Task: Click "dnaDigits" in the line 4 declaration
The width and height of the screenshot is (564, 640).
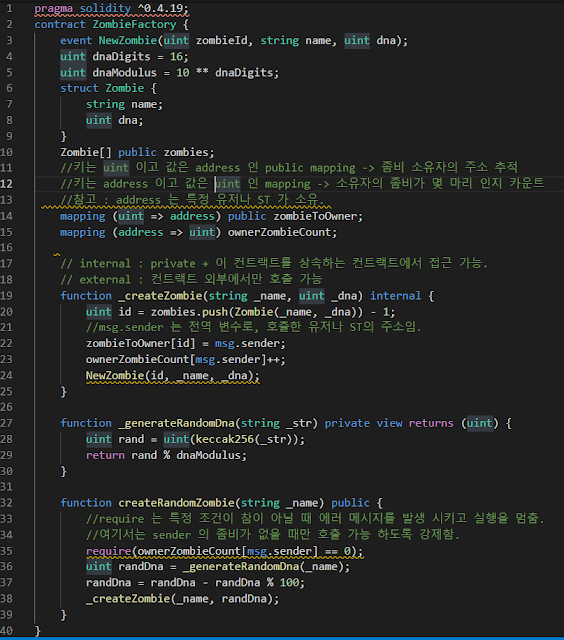Action: (x=121, y=56)
